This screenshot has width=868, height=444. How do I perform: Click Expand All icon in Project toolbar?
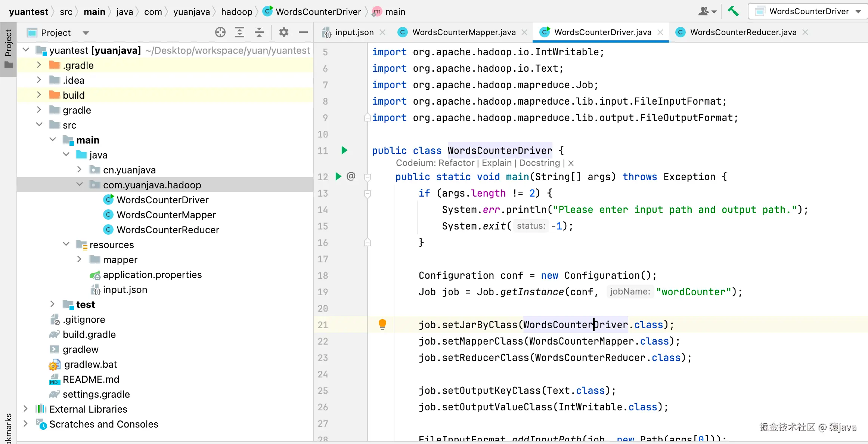pyautogui.click(x=240, y=33)
